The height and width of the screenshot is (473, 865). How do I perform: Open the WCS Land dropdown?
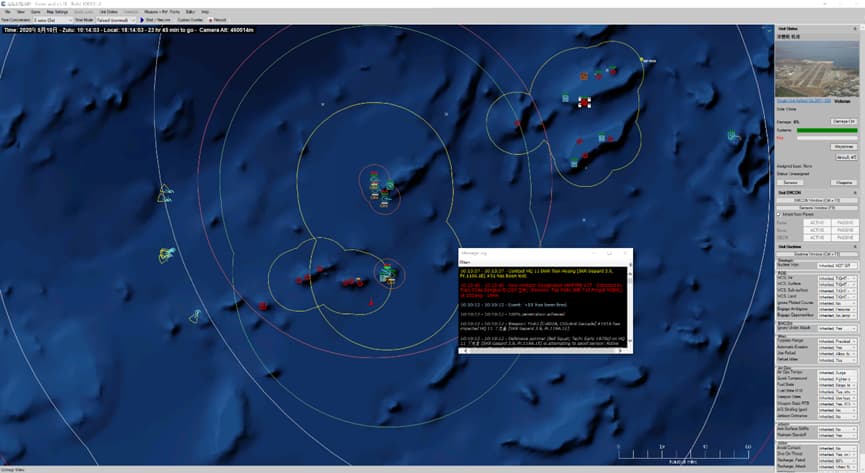[837, 296]
